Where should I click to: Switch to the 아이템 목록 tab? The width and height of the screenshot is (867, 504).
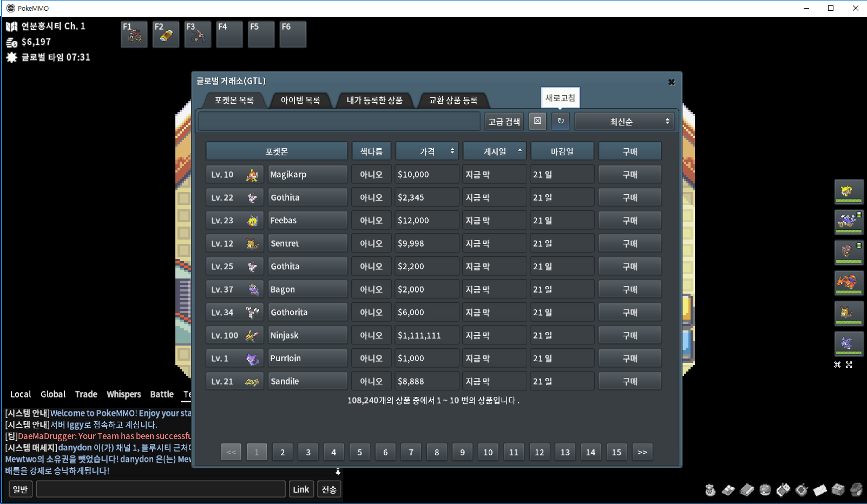point(300,101)
